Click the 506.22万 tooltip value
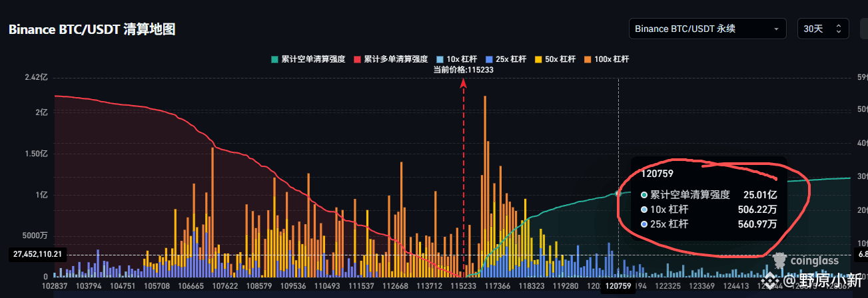 (757, 210)
